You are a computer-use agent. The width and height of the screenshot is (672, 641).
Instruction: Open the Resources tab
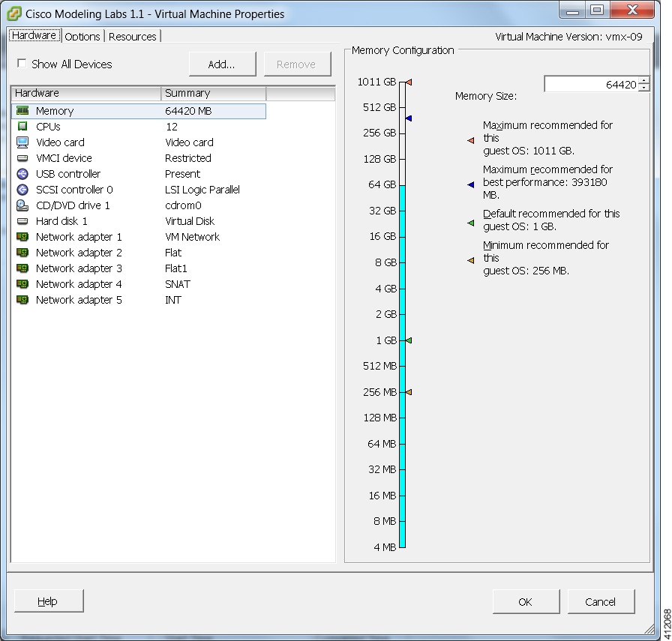pyautogui.click(x=132, y=36)
